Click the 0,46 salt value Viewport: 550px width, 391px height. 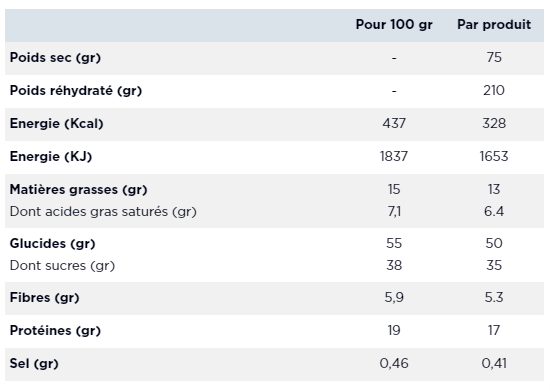pyautogui.click(x=394, y=364)
